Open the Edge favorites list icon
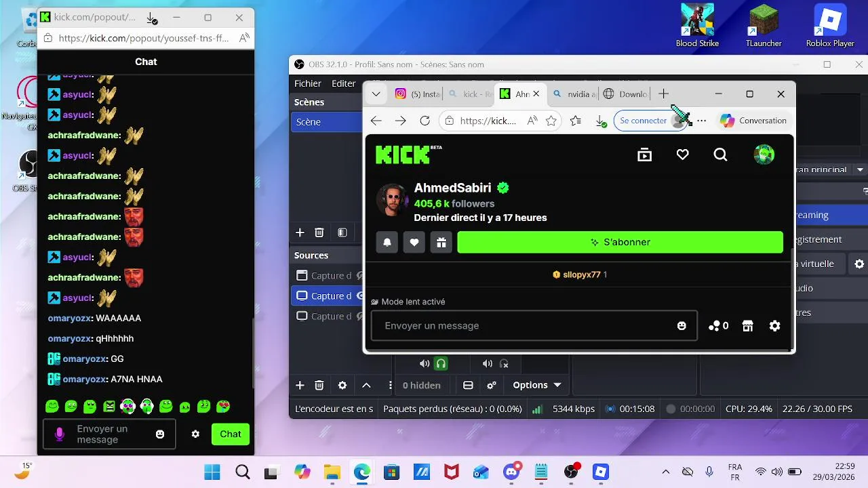 (x=576, y=121)
